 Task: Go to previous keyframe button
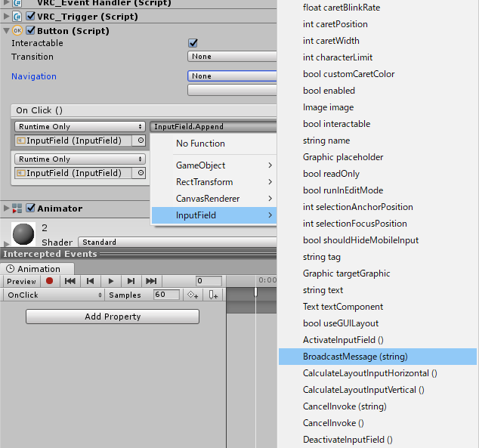click(x=91, y=281)
